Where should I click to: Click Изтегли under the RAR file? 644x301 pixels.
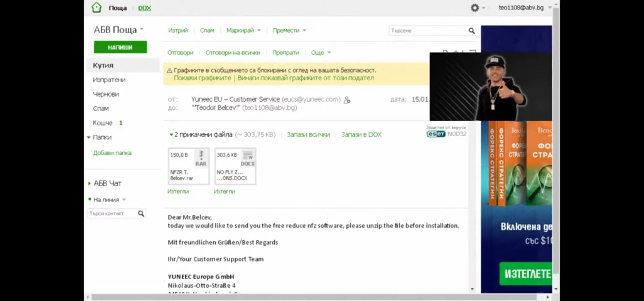(x=178, y=191)
